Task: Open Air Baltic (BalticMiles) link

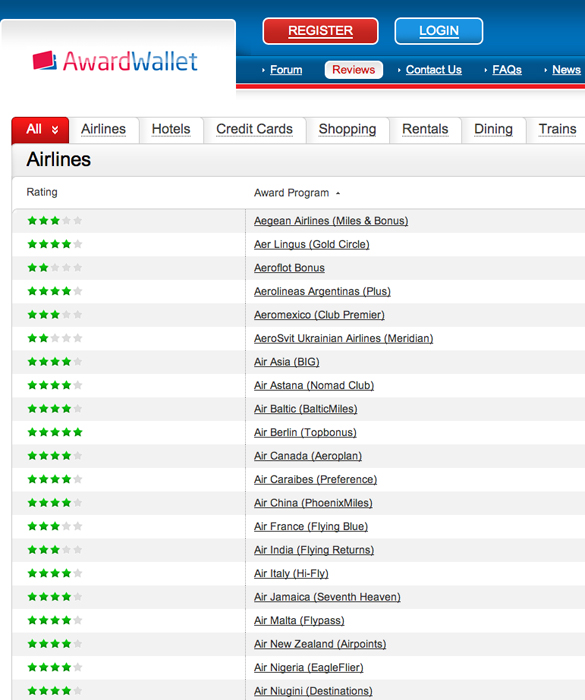Action: tap(305, 409)
